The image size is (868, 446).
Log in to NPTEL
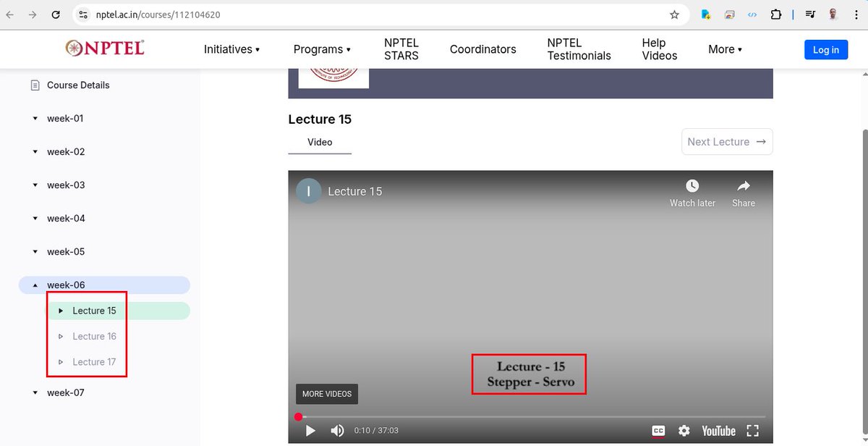tap(826, 49)
